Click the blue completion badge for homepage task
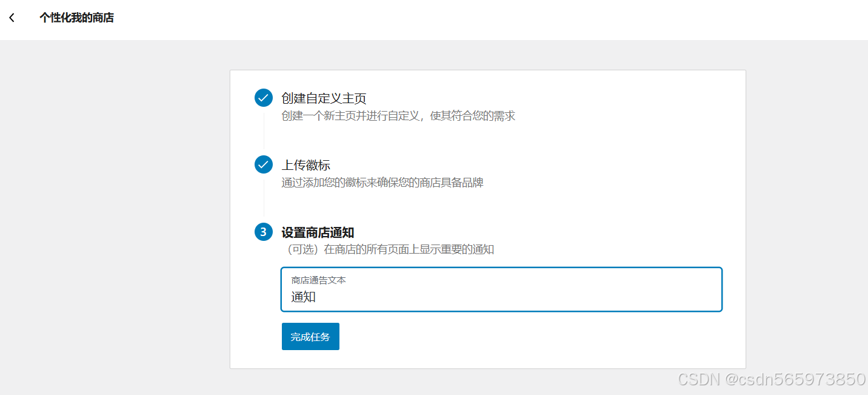Screen dimensions: 868x395 pos(263,97)
